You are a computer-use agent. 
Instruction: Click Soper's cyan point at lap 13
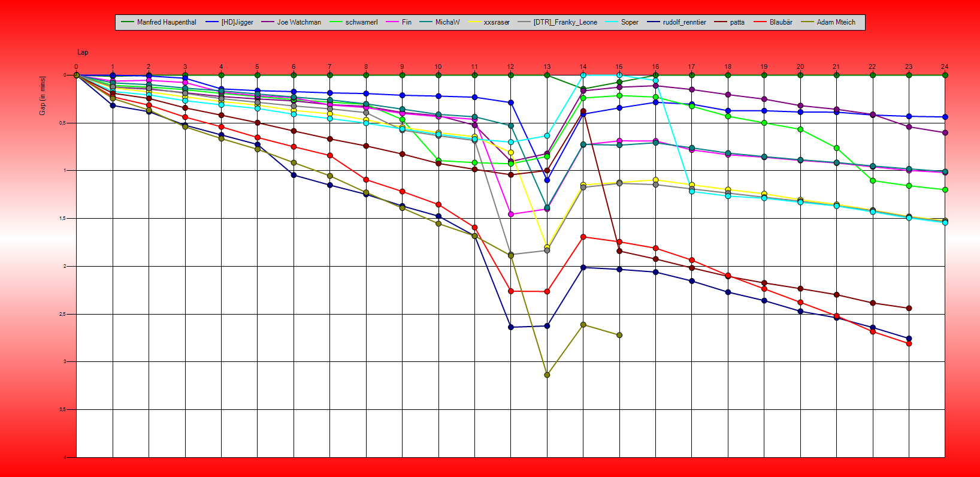[x=547, y=135]
